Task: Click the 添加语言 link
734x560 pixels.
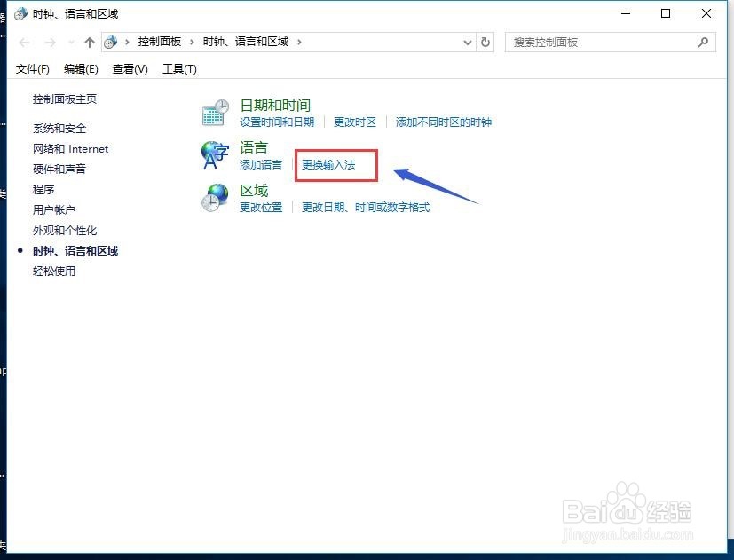Action: pyautogui.click(x=260, y=164)
